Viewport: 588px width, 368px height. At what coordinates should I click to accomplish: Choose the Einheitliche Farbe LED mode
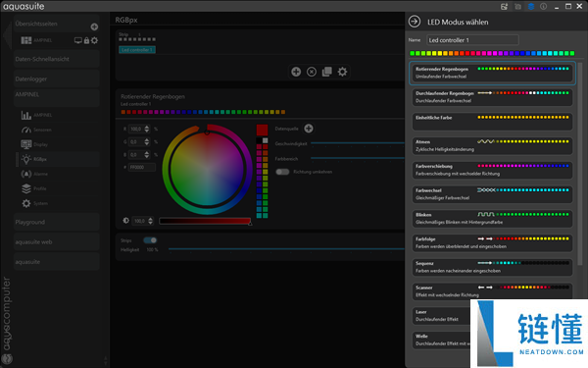tap(492, 122)
